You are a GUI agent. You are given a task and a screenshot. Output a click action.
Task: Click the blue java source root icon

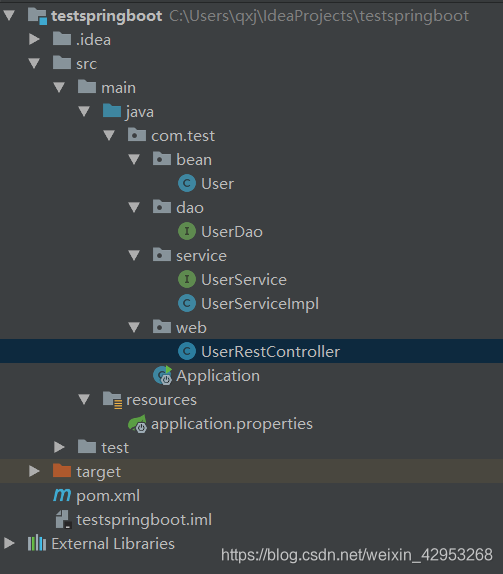(x=112, y=111)
